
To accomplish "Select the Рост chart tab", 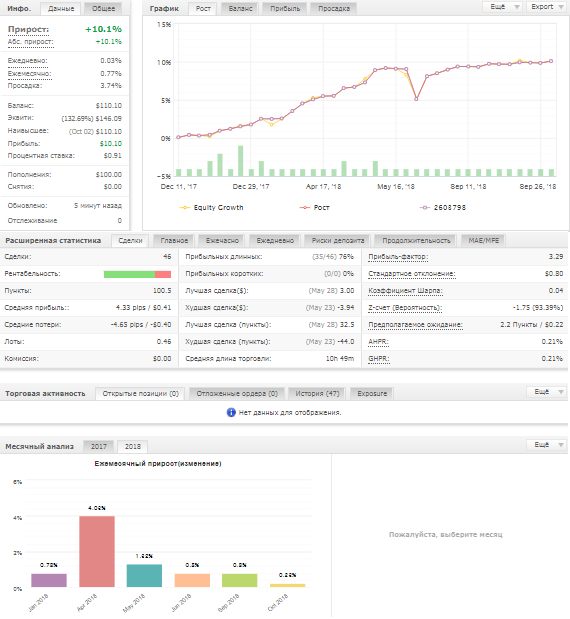I will pyautogui.click(x=203, y=9).
